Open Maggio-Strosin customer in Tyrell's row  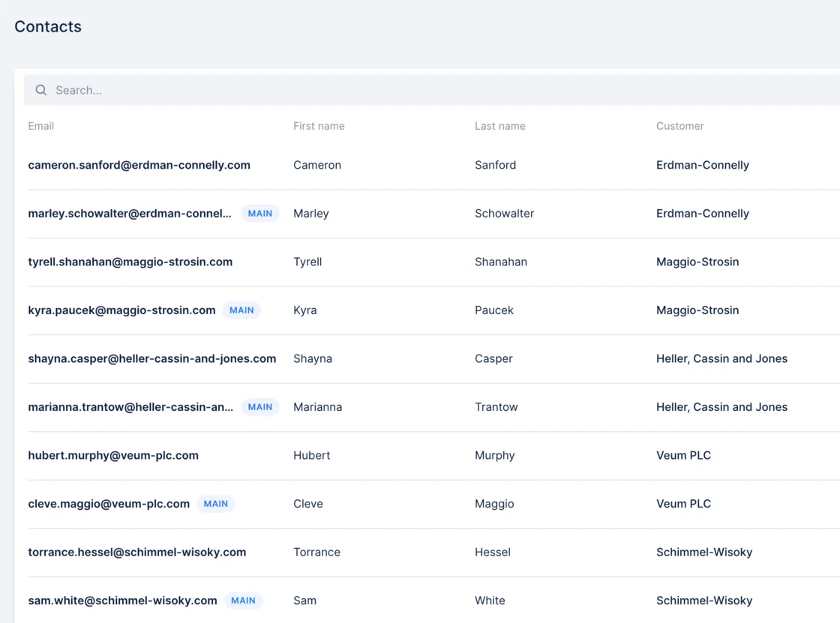(x=697, y=262)
